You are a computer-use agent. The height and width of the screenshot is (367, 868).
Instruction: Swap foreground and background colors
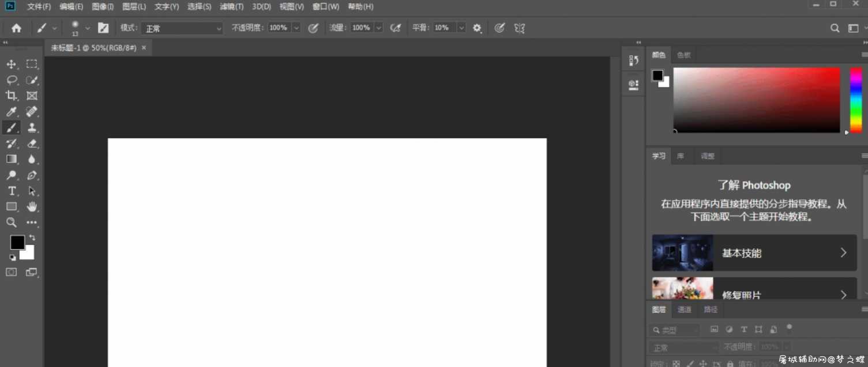pos(32,237)
